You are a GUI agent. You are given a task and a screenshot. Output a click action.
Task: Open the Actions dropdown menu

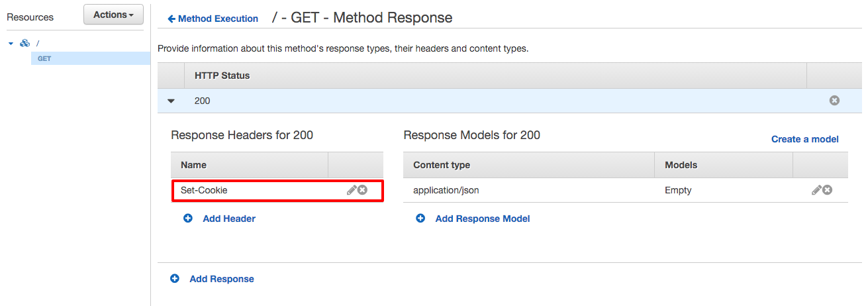113,15
